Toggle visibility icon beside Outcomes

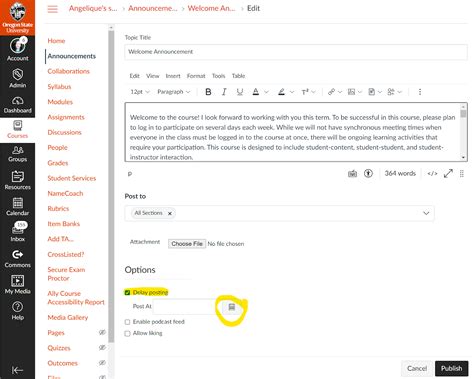point(102,363)
